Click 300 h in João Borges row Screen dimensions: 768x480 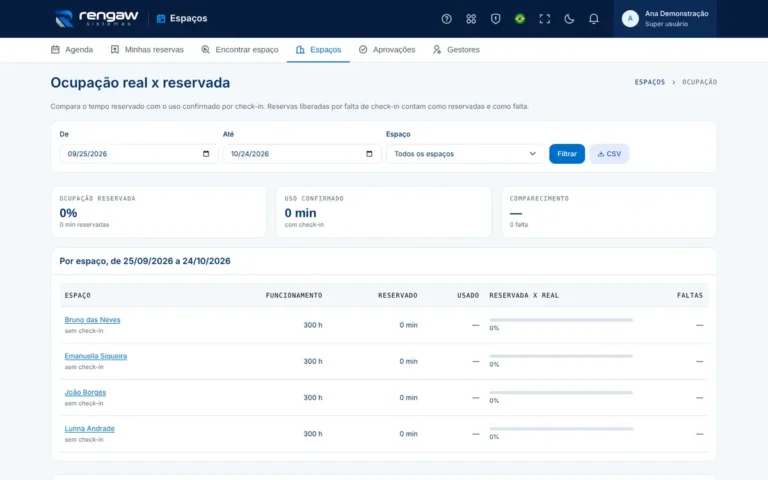[x=312, y=398]
